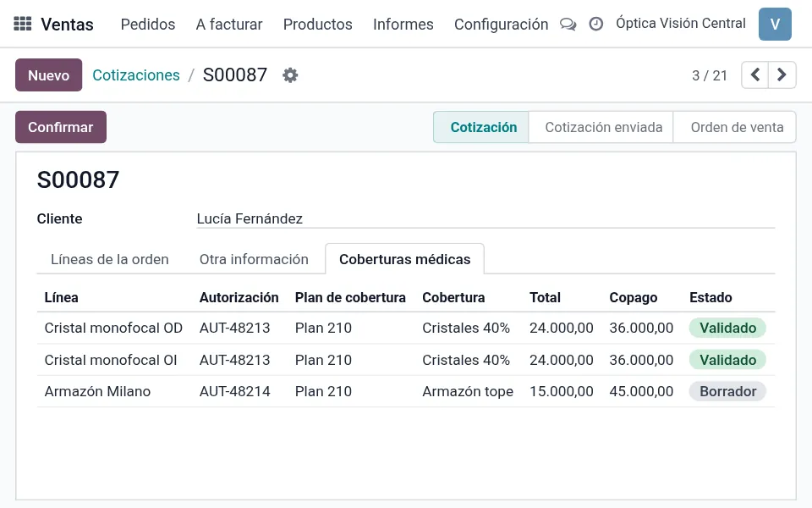Screen dimensions: 812x508
Task: Click 36.000,00 copago in Cristal monofocal OD row
Action: [641, 329]
